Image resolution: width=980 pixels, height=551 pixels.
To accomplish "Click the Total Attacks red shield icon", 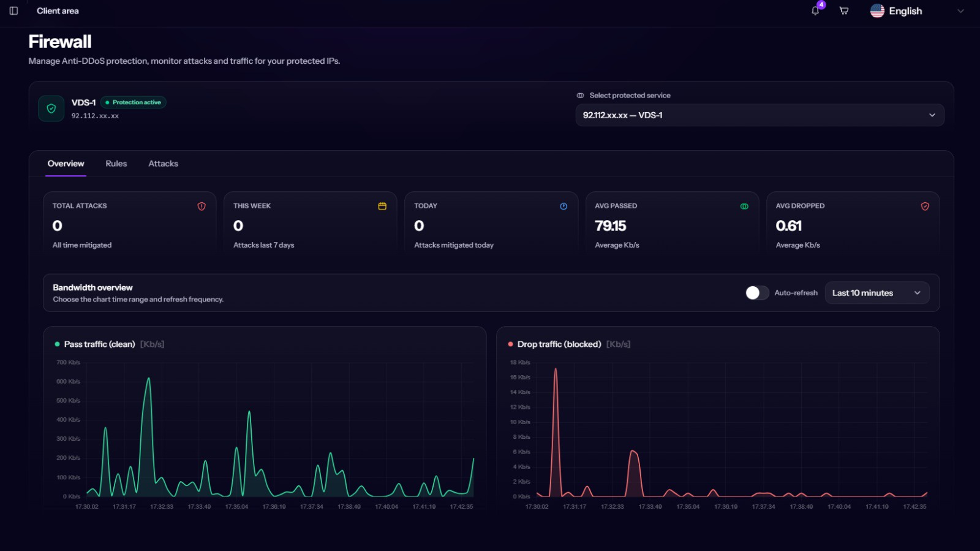I will click(x=202, y=207).
